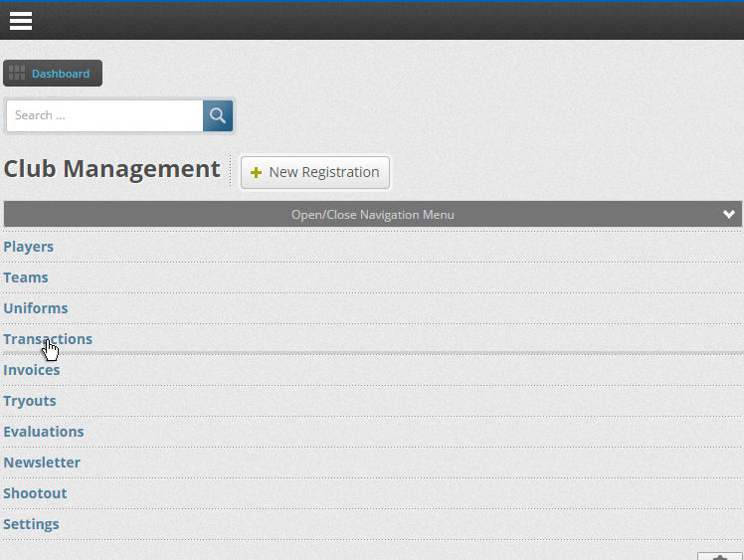Image resolution: width=744 pixels, height=560 pixels.
Task: Open Club Management Settings
Action: point(31,524)
